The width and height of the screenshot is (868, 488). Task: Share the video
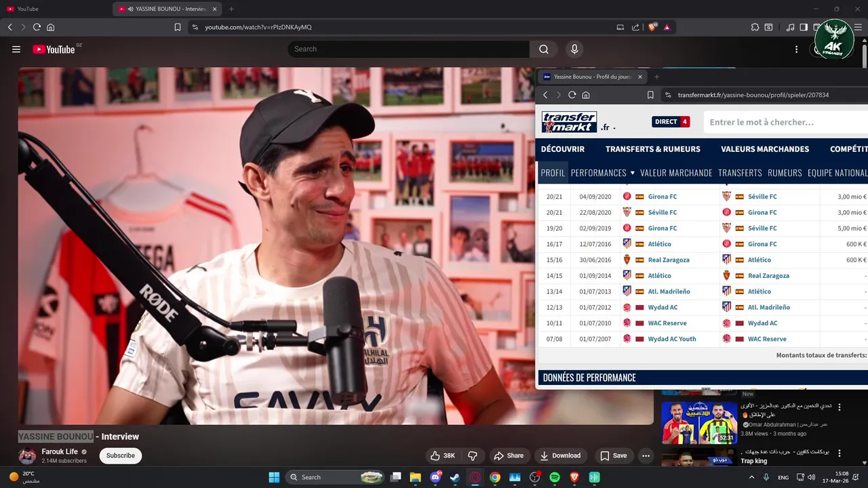pos(509,455)
